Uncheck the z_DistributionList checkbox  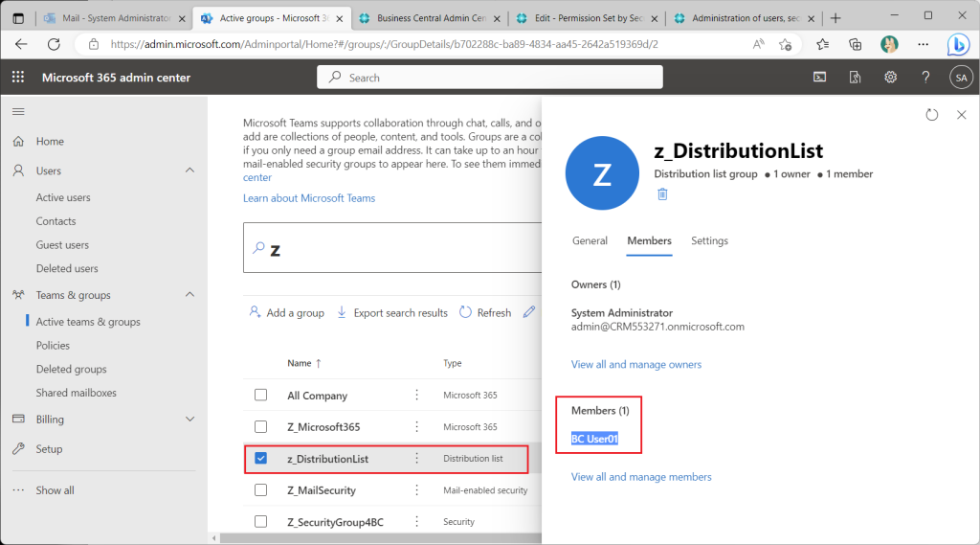coord(260,459)
